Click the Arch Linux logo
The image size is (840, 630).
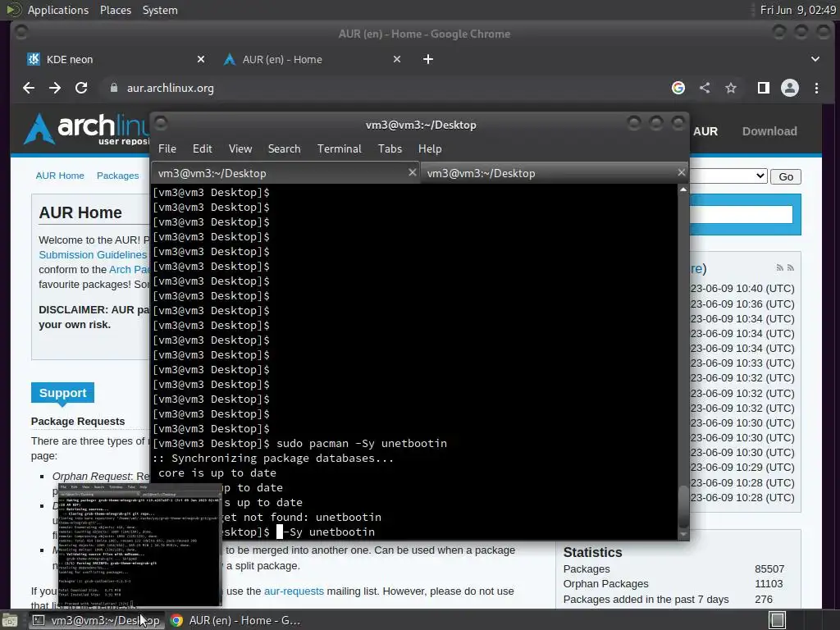click(85, 129)
